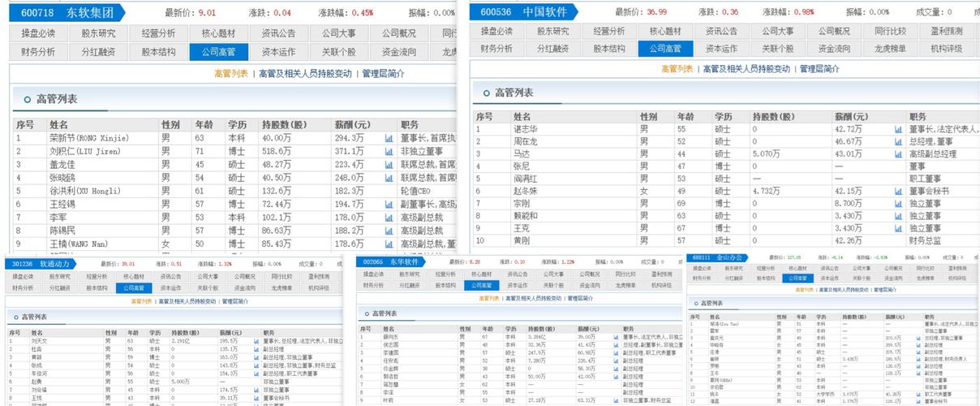Open 资本运作 tab in 东软集团 panel
980x406 pixels.
pyautogui.click(x=279, y=51)
